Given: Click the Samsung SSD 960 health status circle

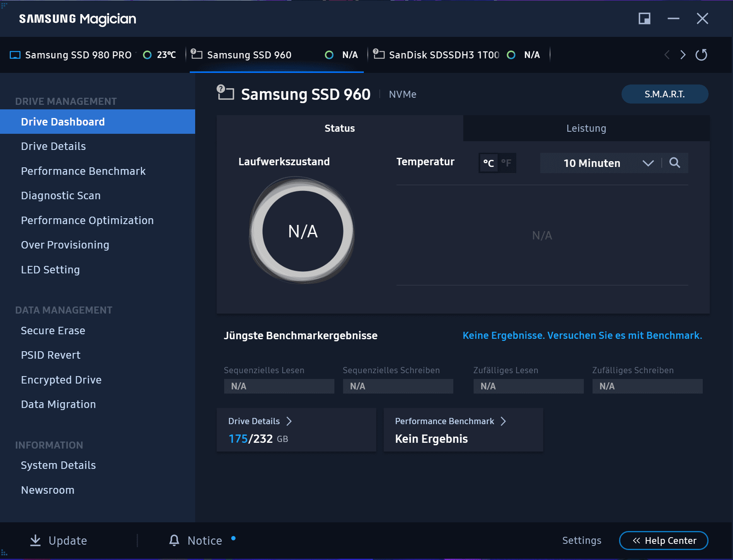Looking at the screenshot, I should 329,55.
